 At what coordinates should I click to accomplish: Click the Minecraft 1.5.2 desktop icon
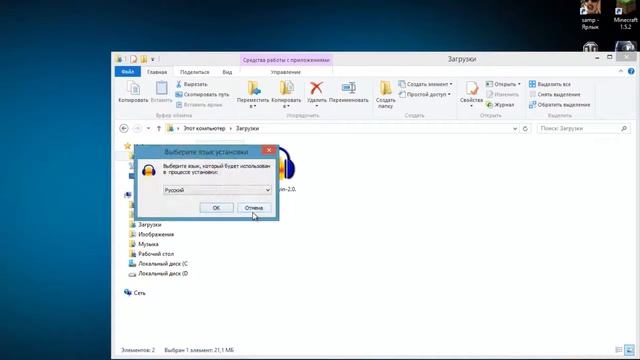click(625, 16)
